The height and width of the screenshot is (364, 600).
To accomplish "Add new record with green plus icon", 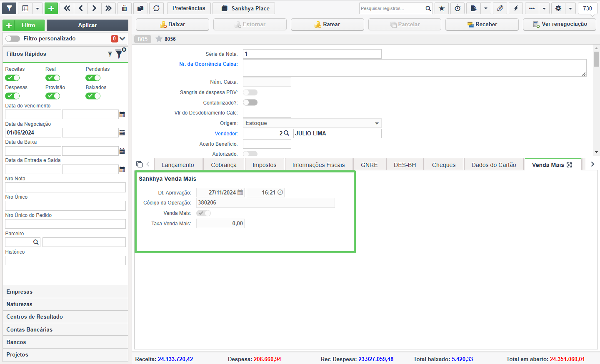I will [51, 8].
